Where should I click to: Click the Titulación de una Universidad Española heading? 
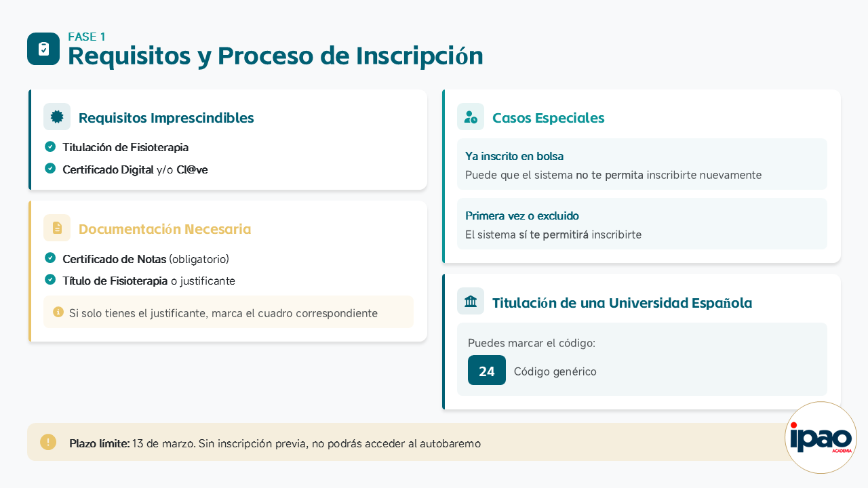622,303
